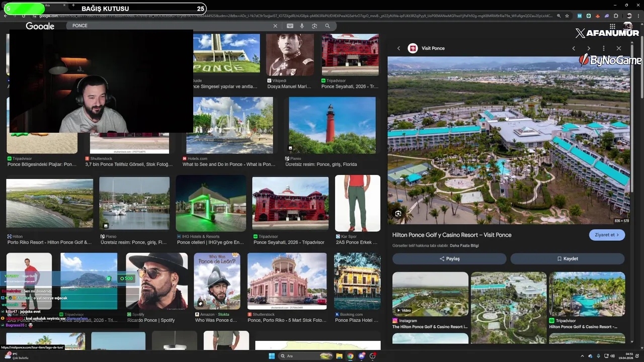
Task: Open the IHG green-lit hotel image
Action: (211, 203)
